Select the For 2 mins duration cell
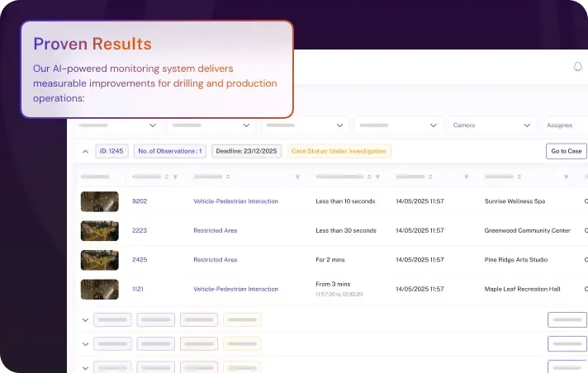The image size is (588, 373). pos(330,260)
